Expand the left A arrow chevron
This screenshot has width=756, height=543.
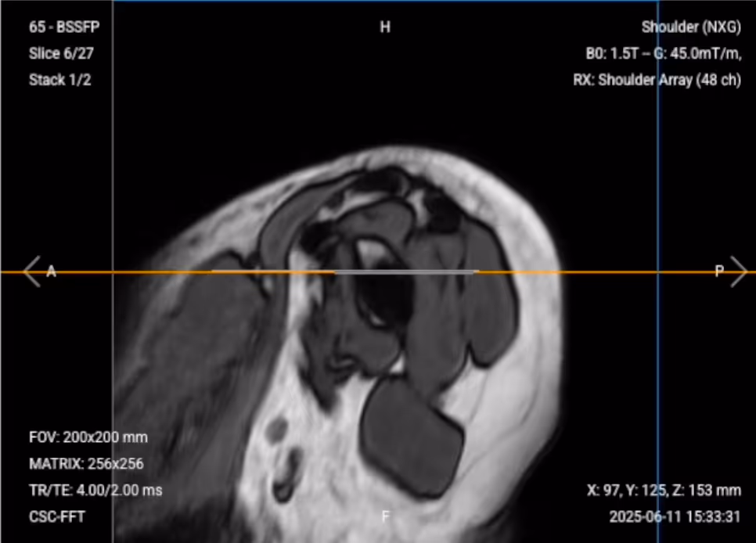[x=32, y=270]
